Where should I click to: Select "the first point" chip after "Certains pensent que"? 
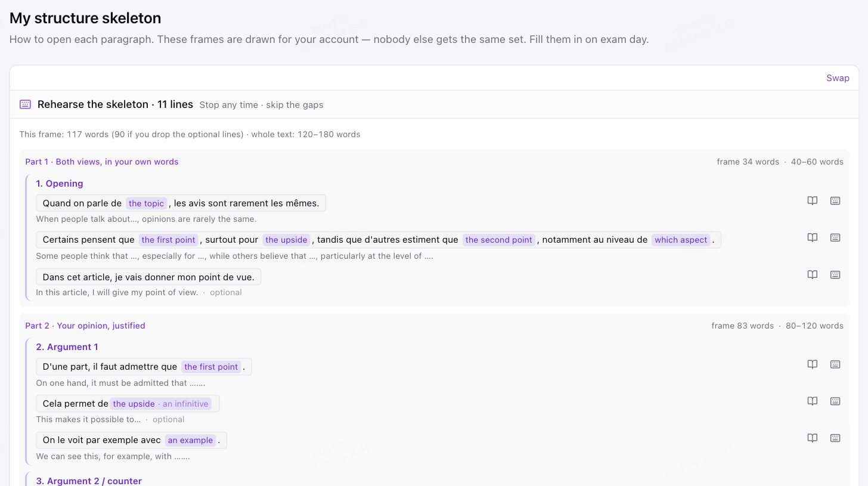tap(169, 240)
